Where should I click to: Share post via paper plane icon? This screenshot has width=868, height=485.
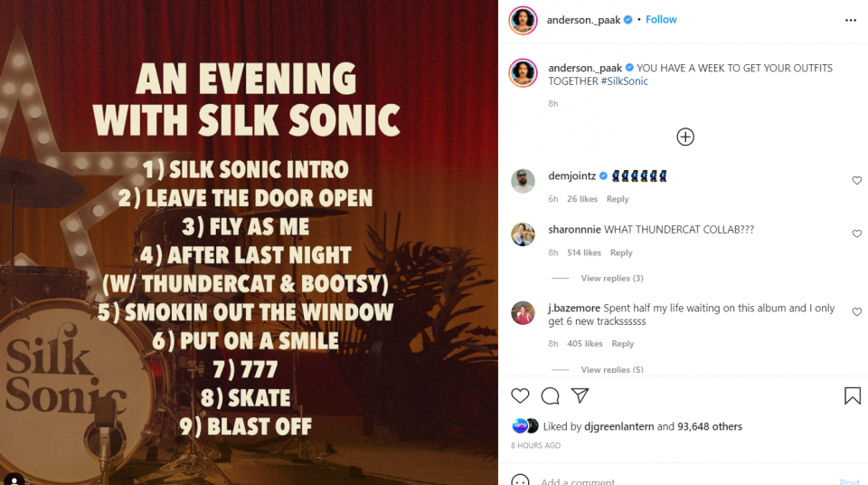580,395
